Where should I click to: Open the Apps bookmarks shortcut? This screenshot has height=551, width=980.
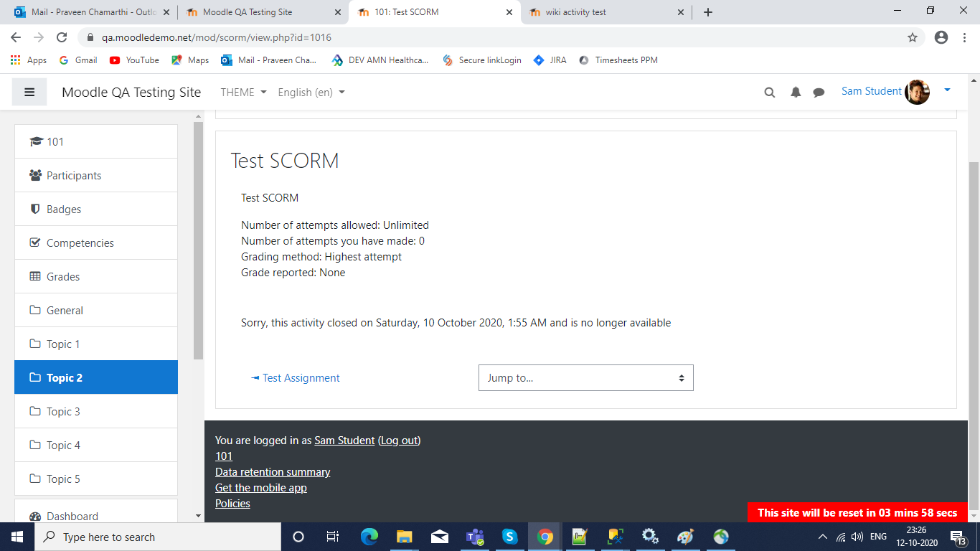click(x=29, y=60)
